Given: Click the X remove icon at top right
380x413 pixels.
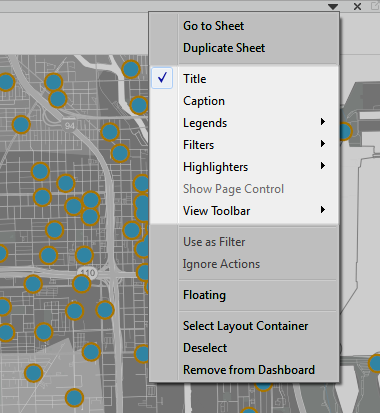Looking at the screenshot, I should click(357, 6).
